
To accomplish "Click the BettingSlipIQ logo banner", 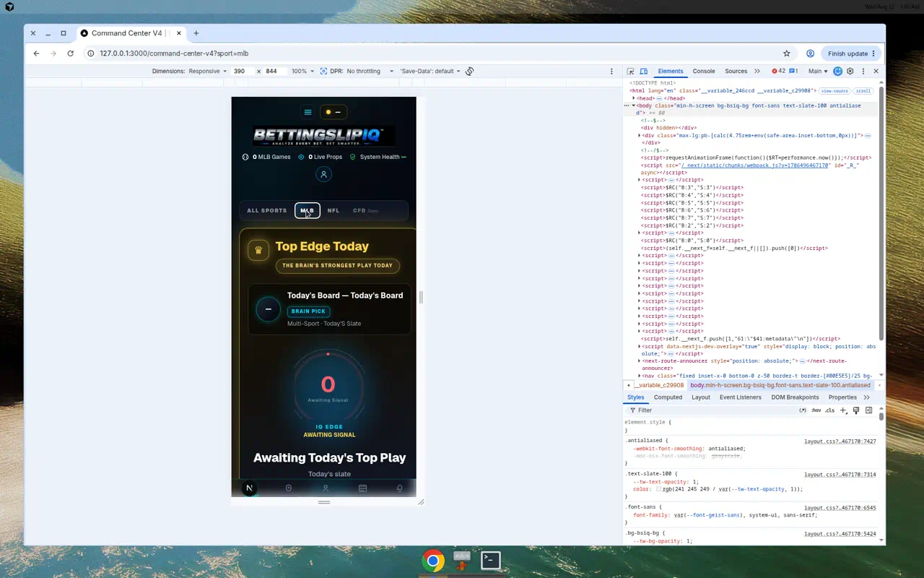I will pos(323,137).
